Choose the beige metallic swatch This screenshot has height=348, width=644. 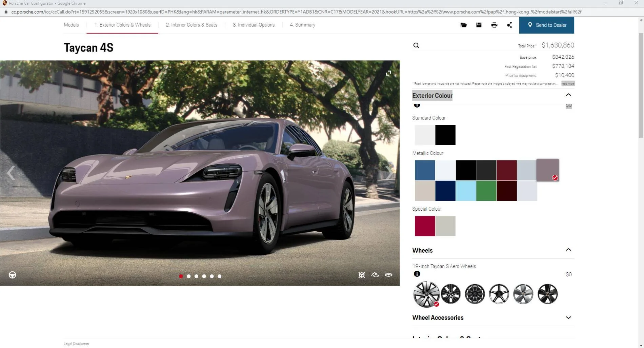[425, 191]
